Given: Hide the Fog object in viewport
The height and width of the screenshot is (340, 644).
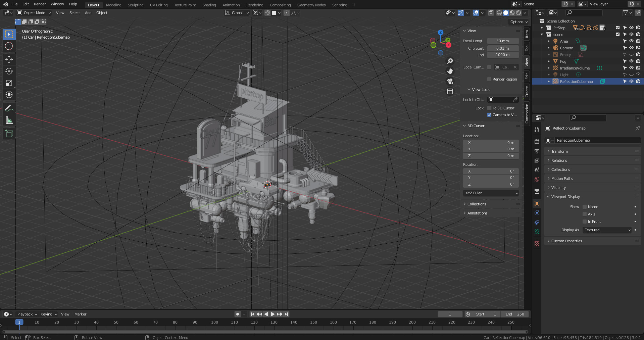Looking at the screenshot, I should 631,61.
